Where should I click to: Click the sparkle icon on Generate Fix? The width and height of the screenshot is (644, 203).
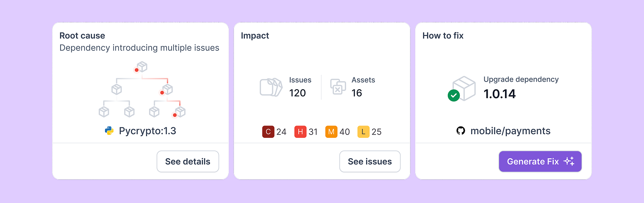(x=569, y=162)
